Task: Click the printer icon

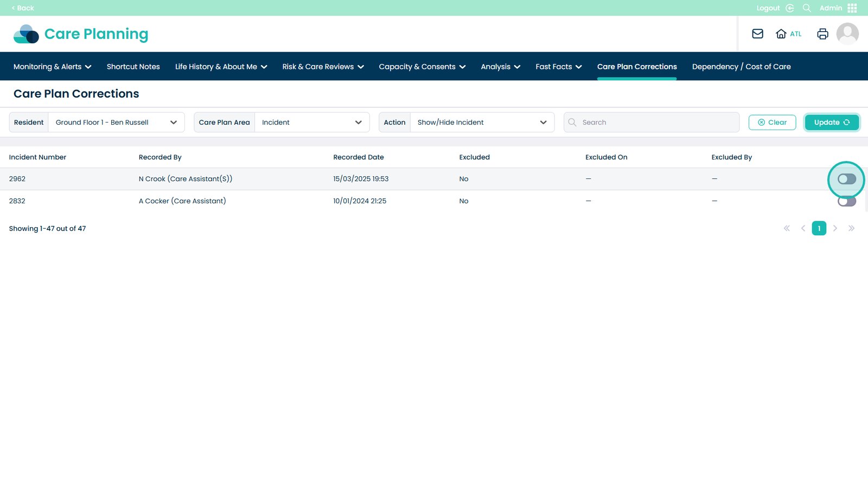Action: (822, 34)
